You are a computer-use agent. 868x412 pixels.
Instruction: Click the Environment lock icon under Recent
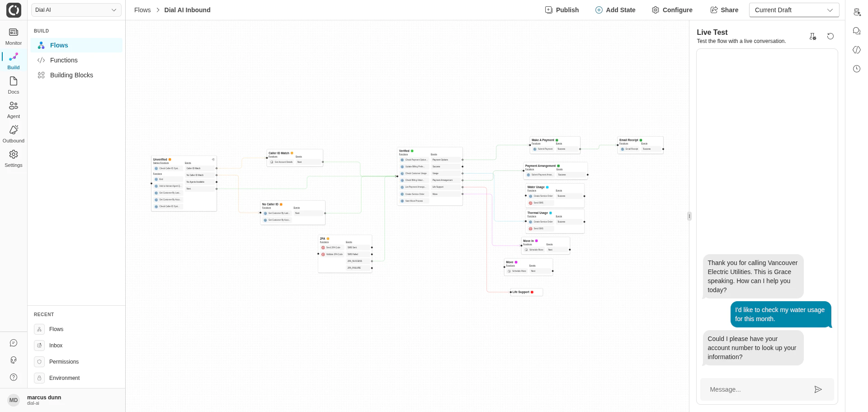point(39,378)
